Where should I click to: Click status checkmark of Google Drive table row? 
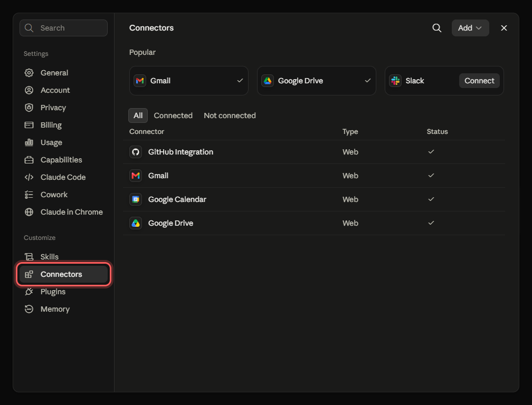431,223
